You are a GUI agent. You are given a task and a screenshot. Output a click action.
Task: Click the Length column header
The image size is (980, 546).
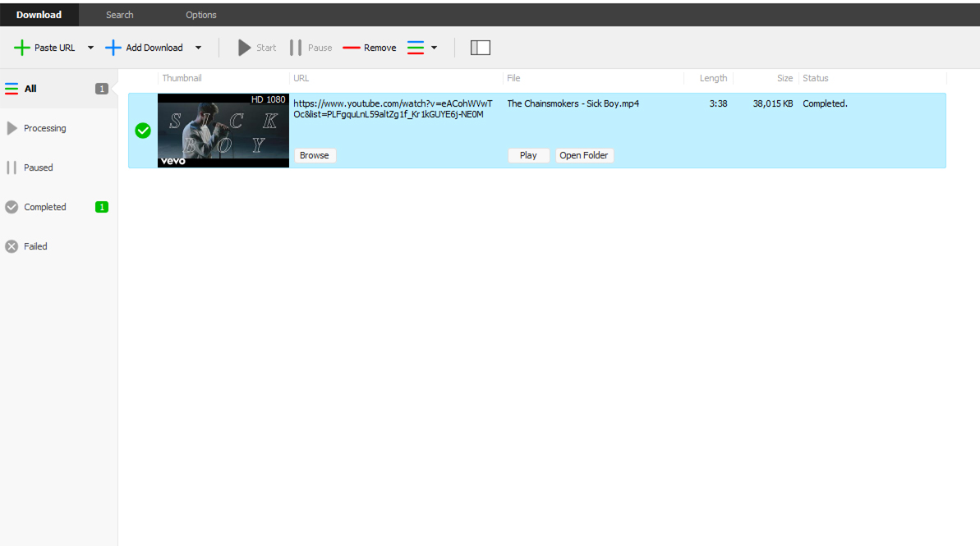713,78
